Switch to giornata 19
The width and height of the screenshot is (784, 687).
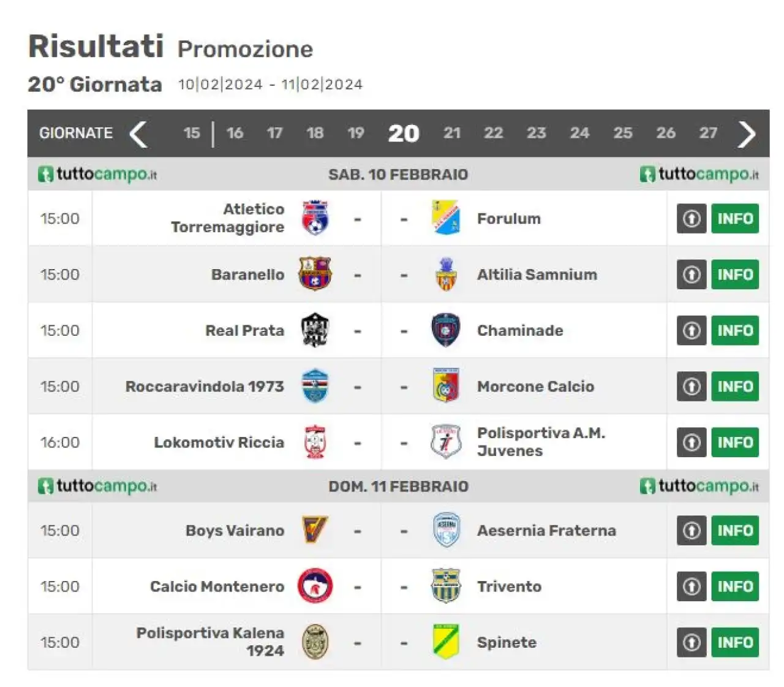356,133
